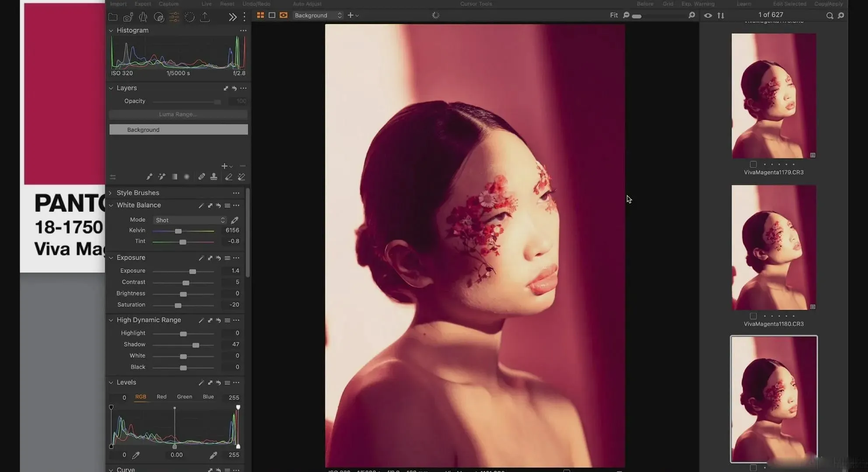Expand the Style Brushes panel
The width and height of the screenshot is (868, 472).
(x=111, y=193)
